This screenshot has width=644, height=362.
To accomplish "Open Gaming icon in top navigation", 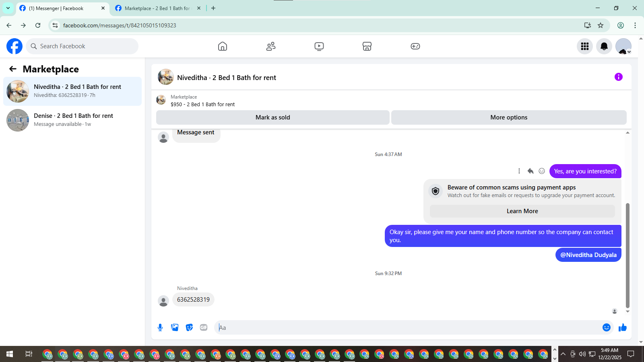I will point(415,46).
